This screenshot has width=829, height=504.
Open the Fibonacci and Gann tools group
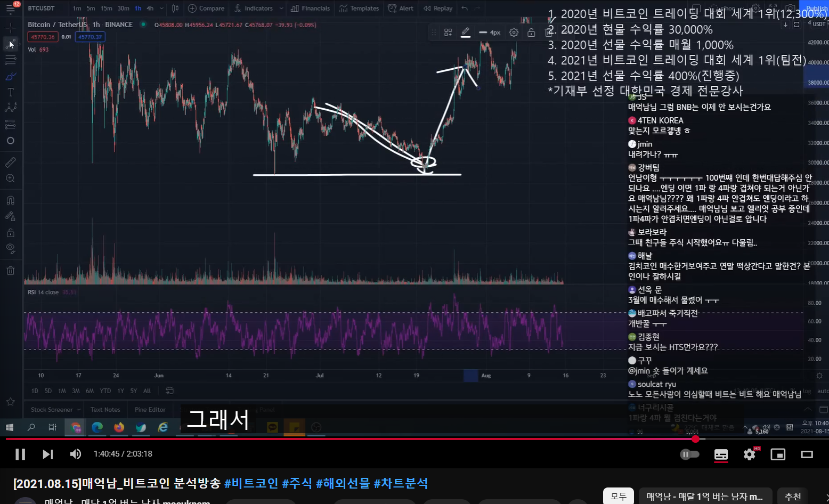[x=10, y=60]
